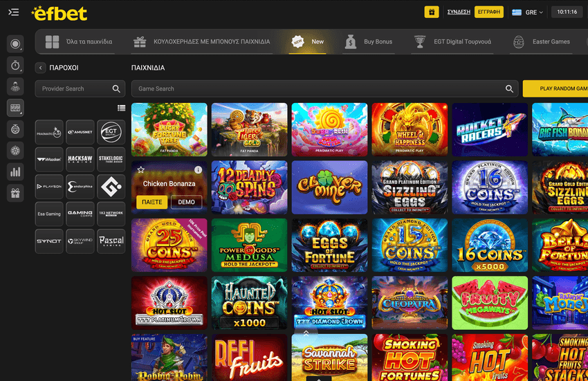Viewport: 588px width, 381px height.
Task: Open Lucky Fortune Tree game thumbnail
Action: (x=169, y=130)
